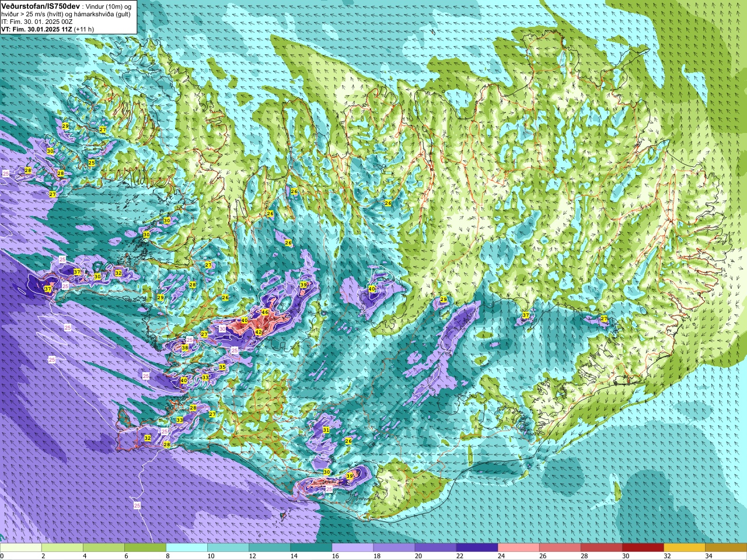
Task: Click the legend swatch between 6 and 8
Action: point(145,548)
